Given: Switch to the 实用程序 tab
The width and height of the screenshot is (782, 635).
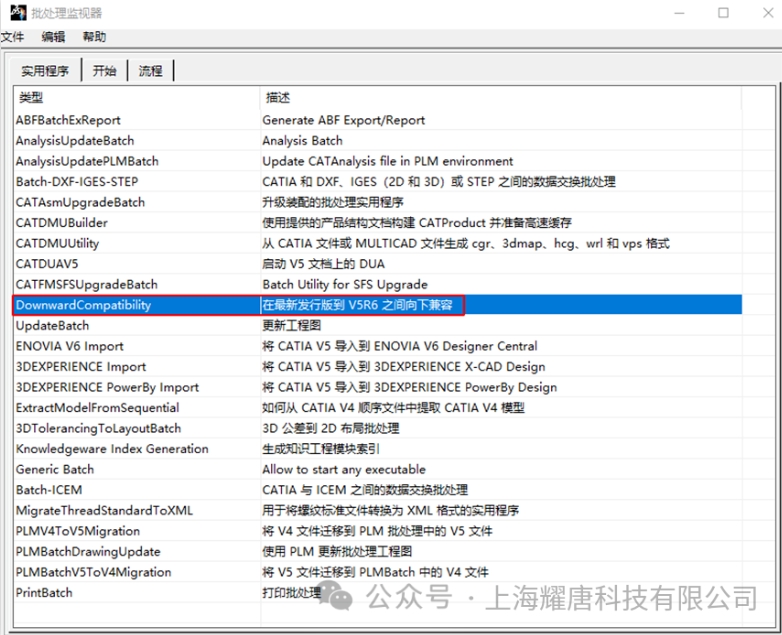Looking at the screenshot, I should pyautogui.click(x=45, y=71).
